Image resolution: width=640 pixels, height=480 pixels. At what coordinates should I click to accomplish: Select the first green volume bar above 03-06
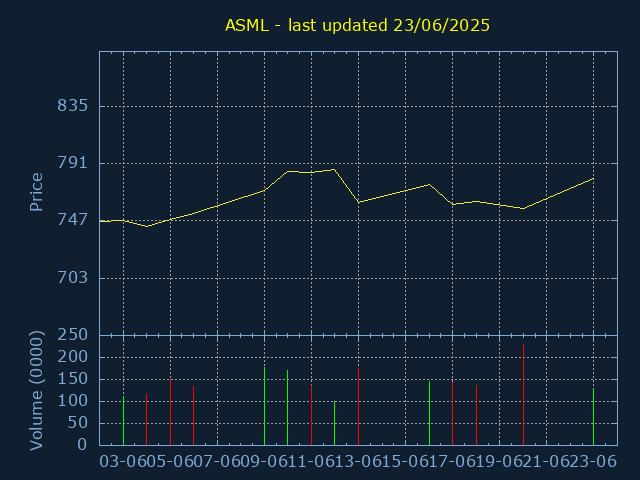[123, 420]
